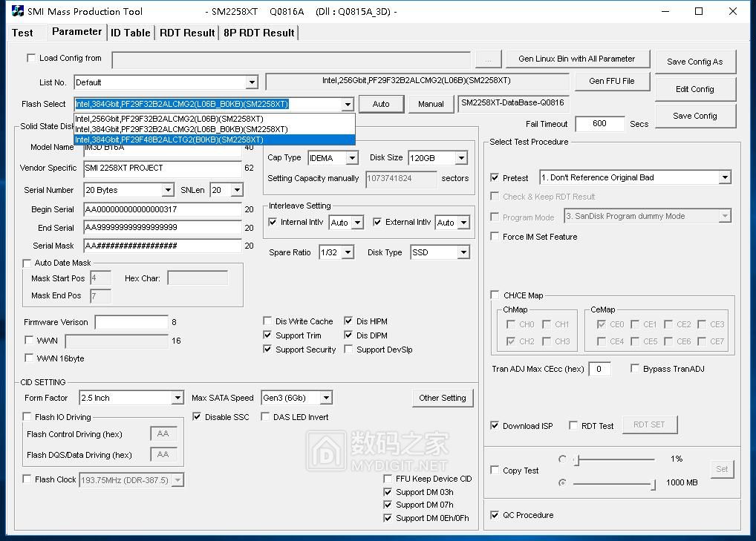The height and width of the screenshot is (541, 756).
Task: Enable FFU Keep Device CID
Action: [x=388, y=479]
